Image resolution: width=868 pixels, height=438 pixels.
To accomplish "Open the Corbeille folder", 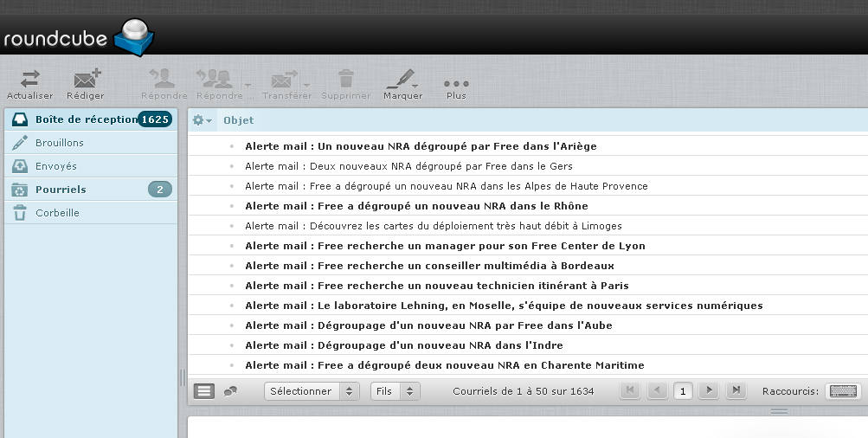I will (91, 213).
